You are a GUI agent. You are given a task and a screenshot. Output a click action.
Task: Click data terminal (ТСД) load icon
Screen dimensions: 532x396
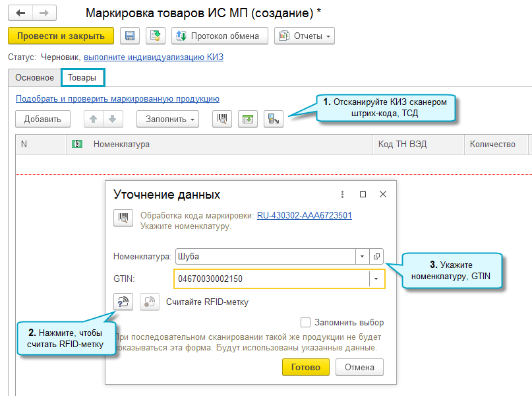pyautogui.click(x=274, y=119)
